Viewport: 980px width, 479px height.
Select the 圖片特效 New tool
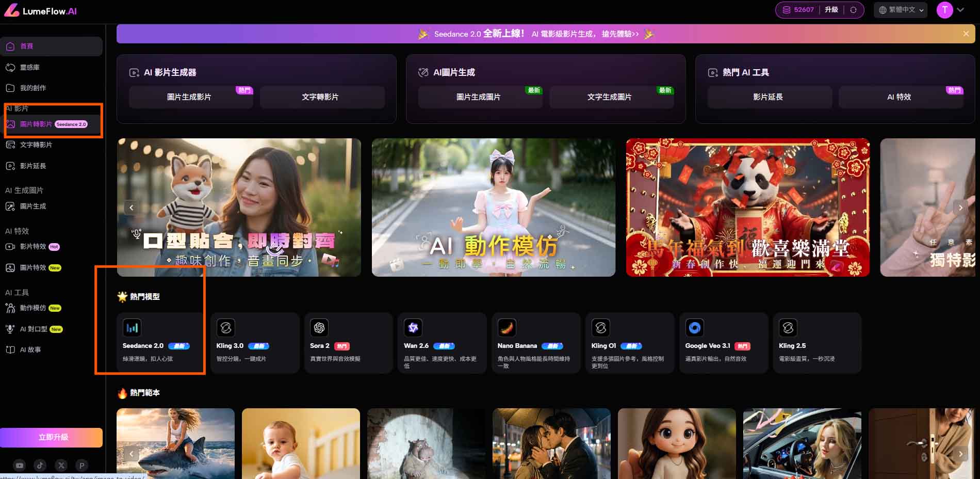pos(32,268)
